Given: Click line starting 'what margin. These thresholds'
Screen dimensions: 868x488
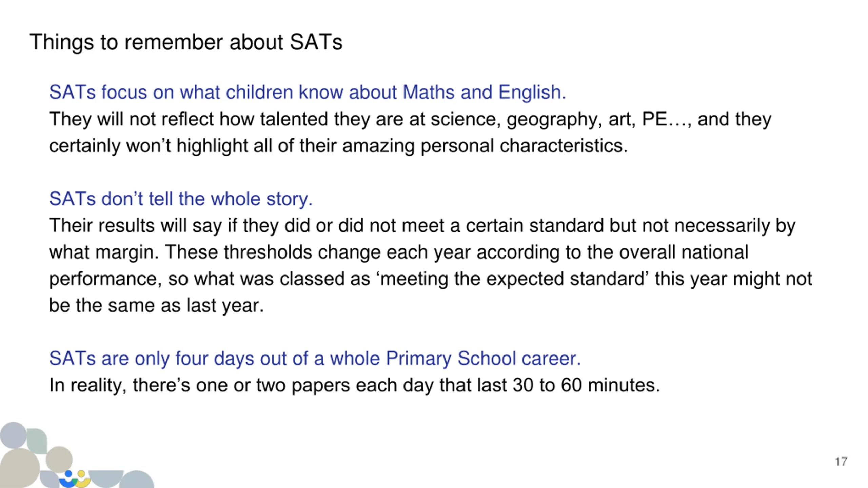Looking at the screenshot, I should pyautogui.click(x=399, y=252).
